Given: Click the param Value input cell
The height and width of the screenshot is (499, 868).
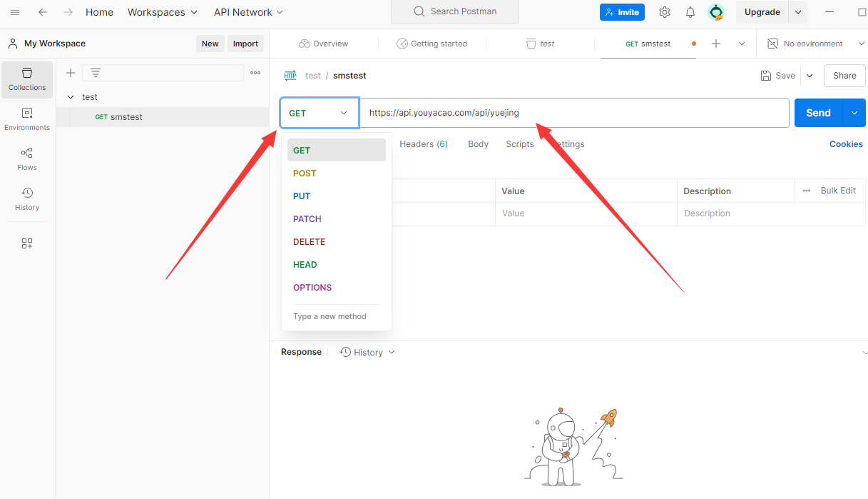Looking at the screenshot, I should pyautogui.click(x=586, y=213).
